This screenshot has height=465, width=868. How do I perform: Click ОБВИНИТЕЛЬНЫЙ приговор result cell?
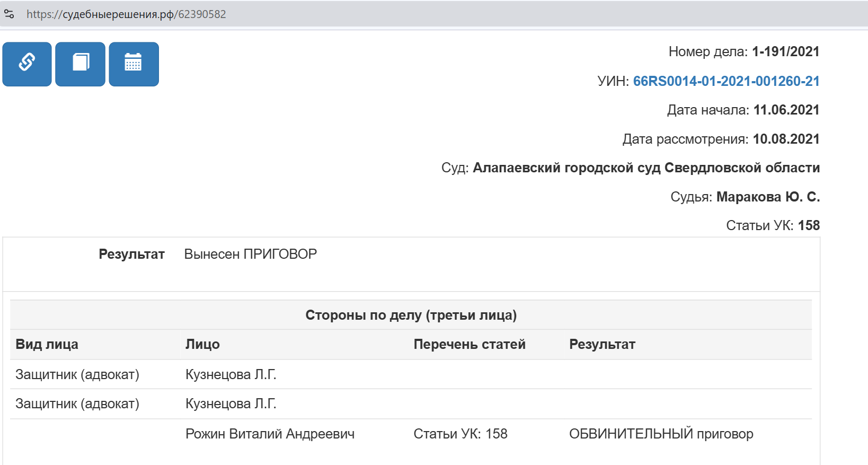point(661,434)
